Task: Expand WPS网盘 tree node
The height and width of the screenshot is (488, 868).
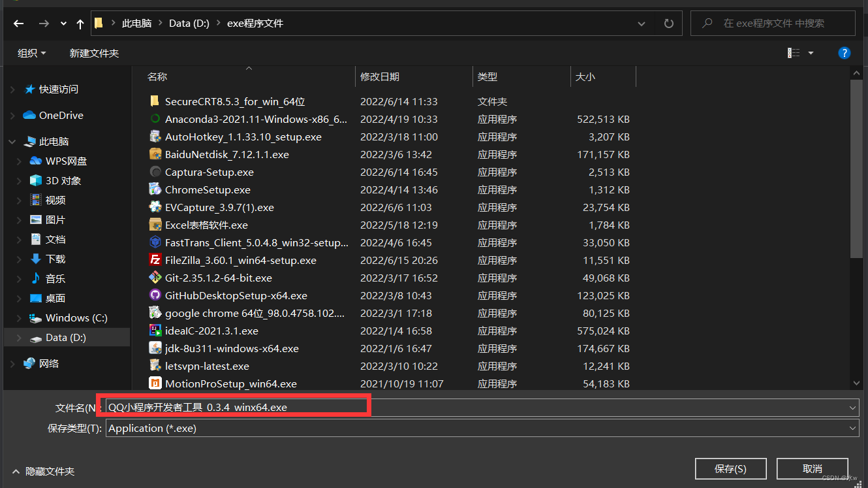Action: pos(18,161)
